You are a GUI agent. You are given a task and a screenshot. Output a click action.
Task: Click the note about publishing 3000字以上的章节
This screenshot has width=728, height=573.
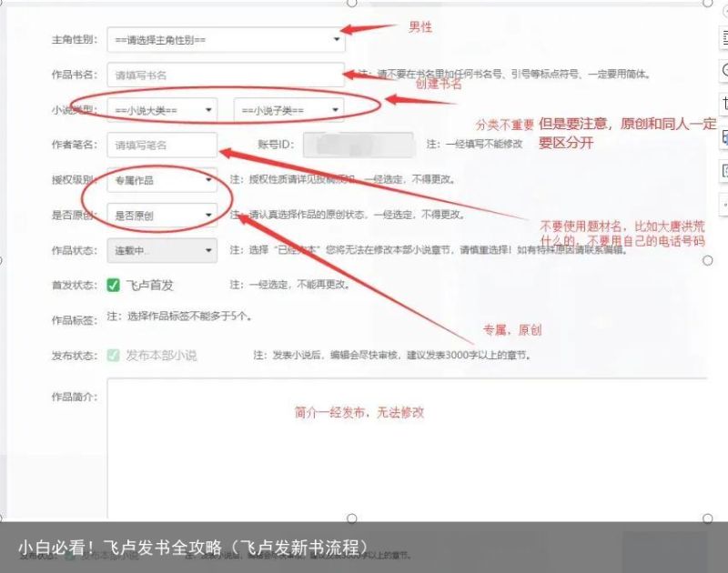(x=392, y=356)
